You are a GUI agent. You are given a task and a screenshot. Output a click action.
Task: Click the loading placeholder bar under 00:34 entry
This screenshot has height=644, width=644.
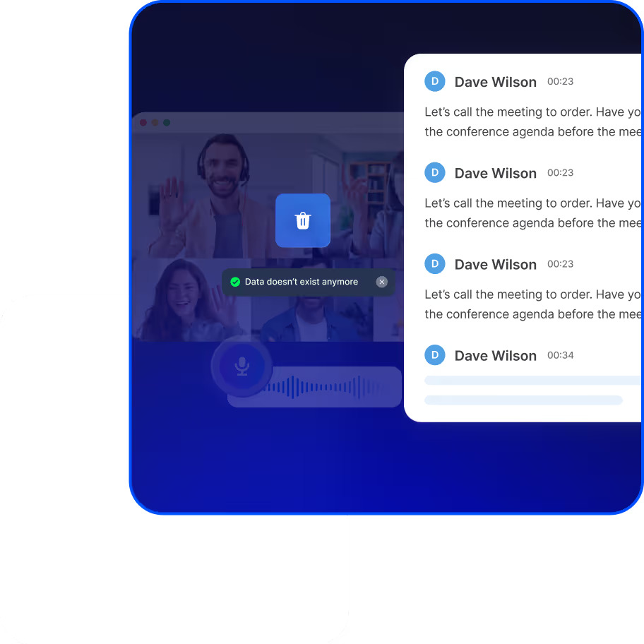tap(530, 381)
